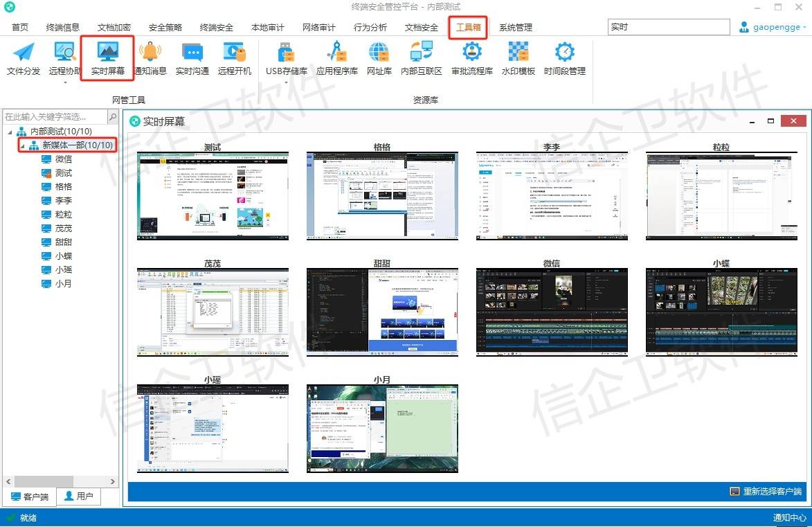Expand the USB存储库 dropdown arrow
This screenshot has width=812, height=527.
(286, 82)
